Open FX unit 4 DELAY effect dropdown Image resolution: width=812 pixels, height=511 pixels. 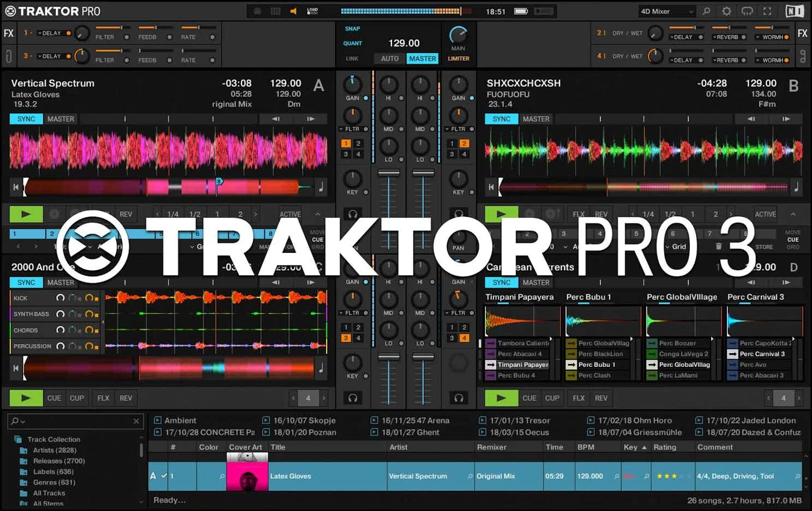[681, 60]
